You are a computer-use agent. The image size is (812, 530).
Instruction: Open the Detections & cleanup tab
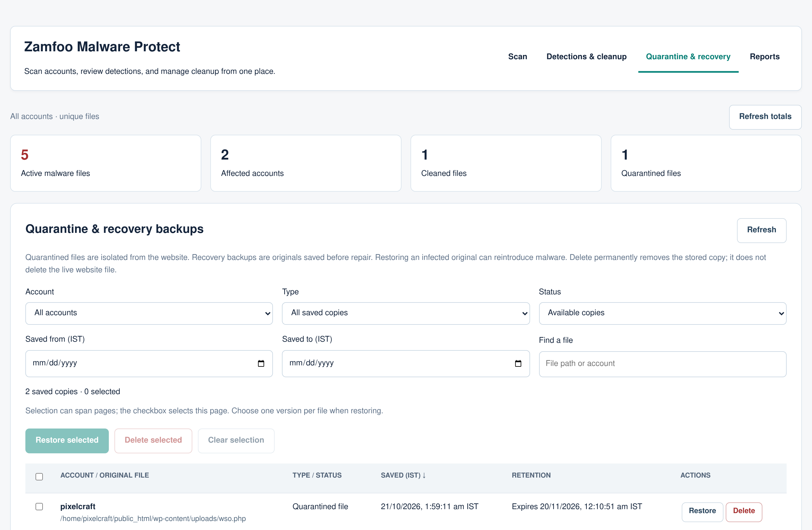pos(586,57)
